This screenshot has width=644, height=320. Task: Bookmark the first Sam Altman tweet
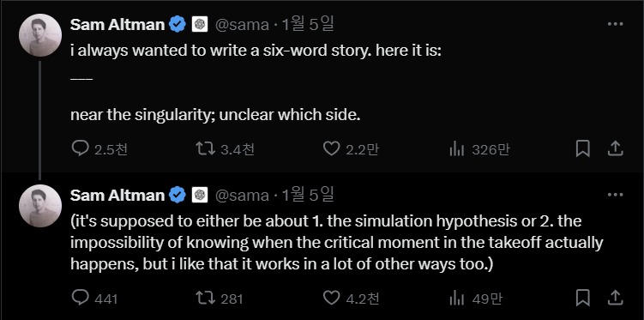(x=582, y=148)
